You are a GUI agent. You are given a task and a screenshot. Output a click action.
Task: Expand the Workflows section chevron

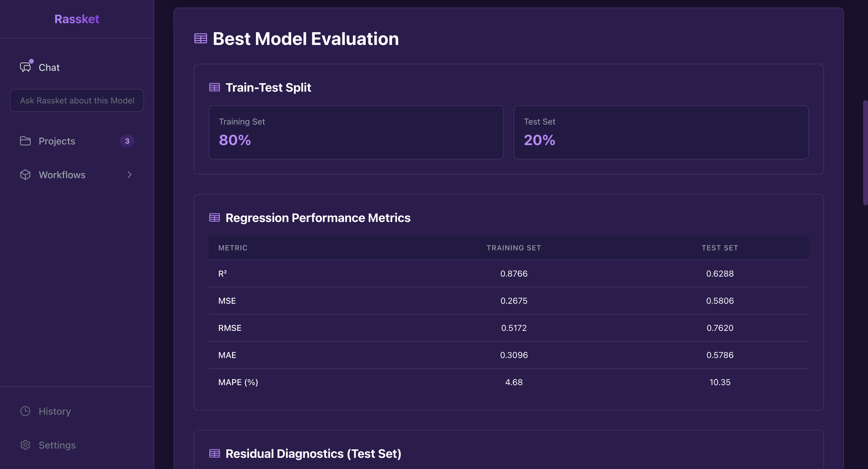(129, 175)
